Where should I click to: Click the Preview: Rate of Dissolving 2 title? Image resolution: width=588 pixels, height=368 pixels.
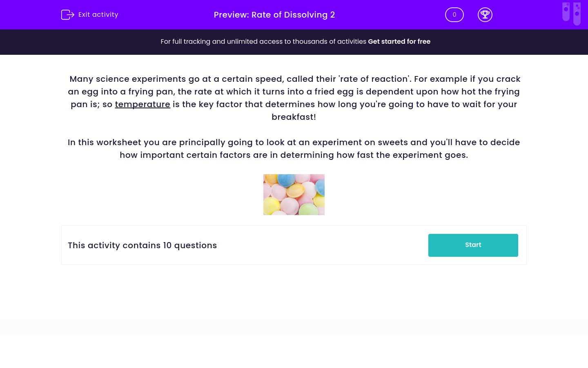click(274, 15)
